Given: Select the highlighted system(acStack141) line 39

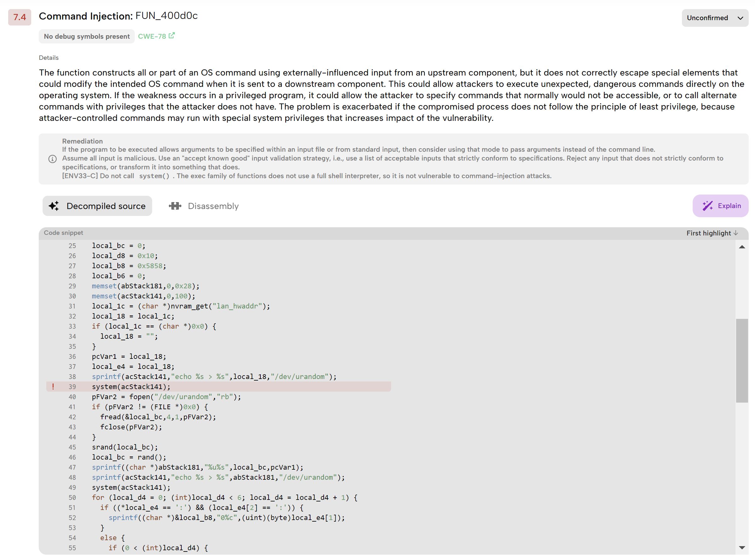Looking at the screenshot, I should (x=218, y=387).
